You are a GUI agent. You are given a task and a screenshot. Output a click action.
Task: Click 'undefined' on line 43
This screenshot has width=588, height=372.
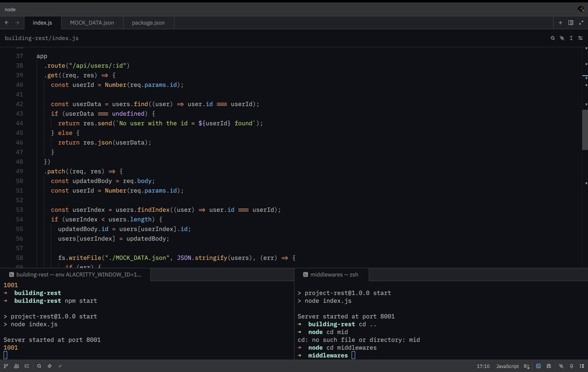(128, 114)
